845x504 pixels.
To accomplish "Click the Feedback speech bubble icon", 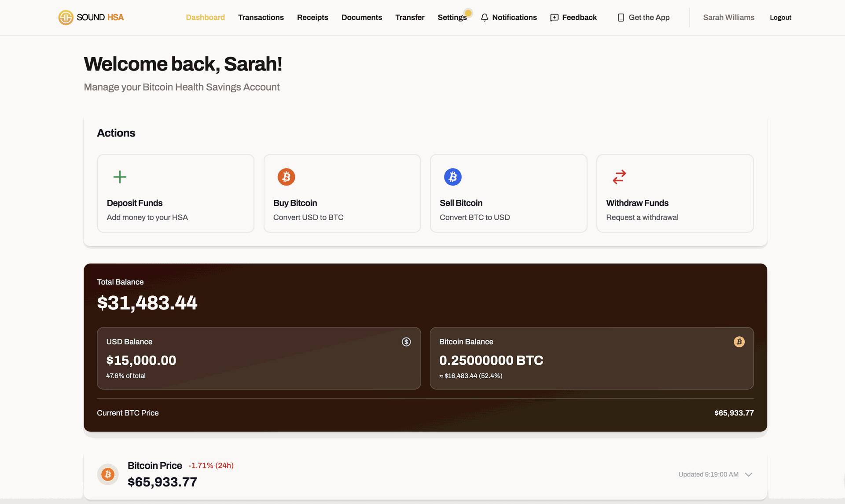I will point(554,17).
